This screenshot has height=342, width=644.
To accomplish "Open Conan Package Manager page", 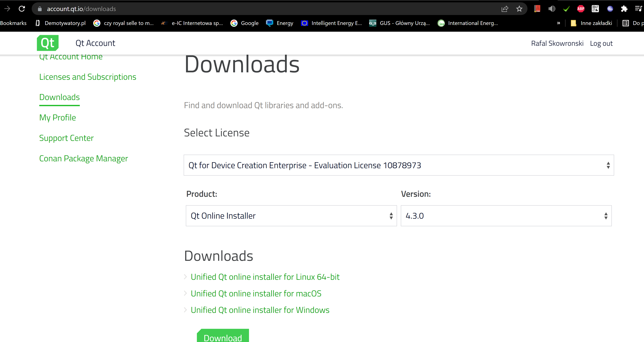I will (x=83, y=159).
